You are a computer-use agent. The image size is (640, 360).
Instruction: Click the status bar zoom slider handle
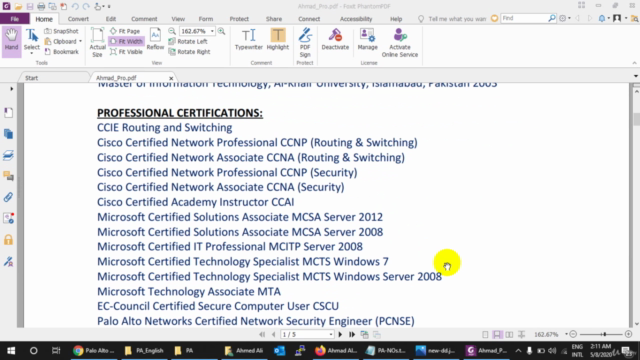click(604, 334)
